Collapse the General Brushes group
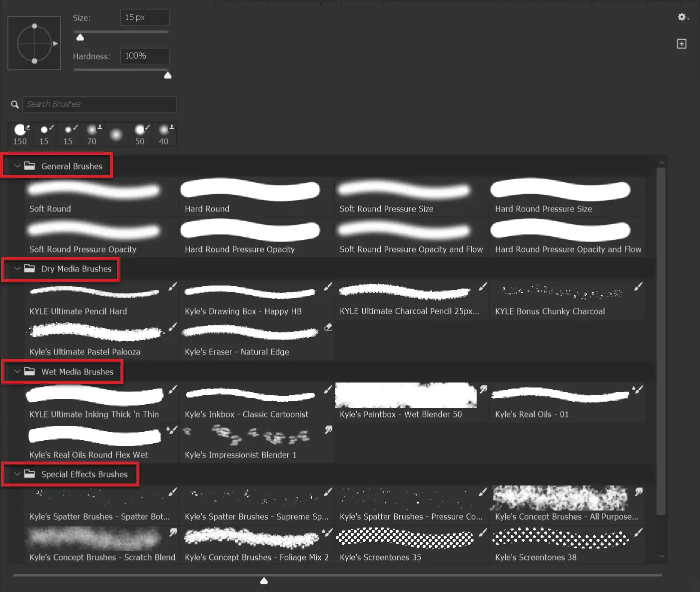 pyautogui.click(x=17, y=166)
